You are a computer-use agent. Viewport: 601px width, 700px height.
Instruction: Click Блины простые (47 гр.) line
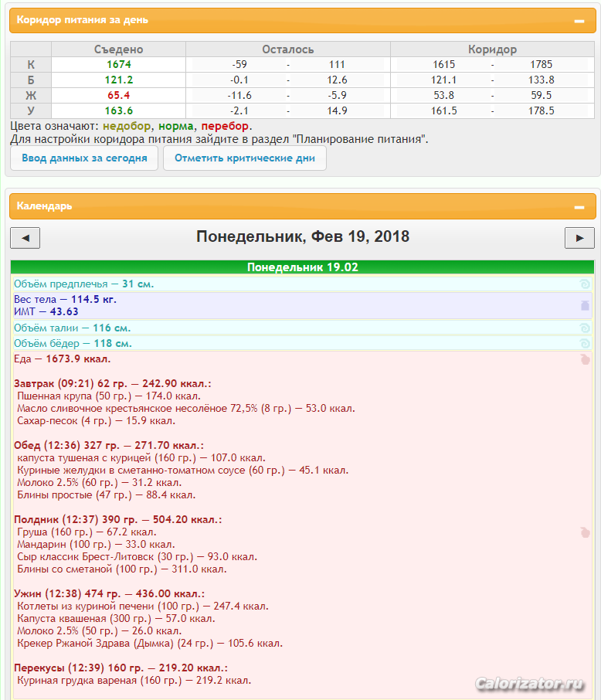107,494
